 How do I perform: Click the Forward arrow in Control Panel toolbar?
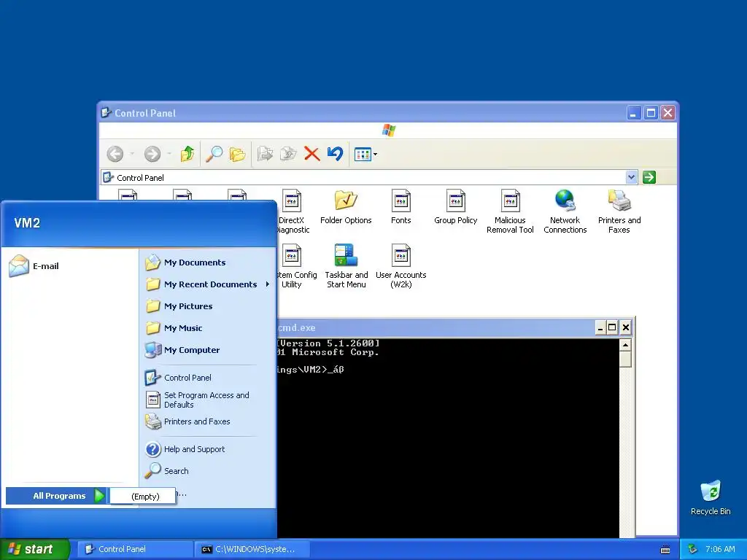152,154
